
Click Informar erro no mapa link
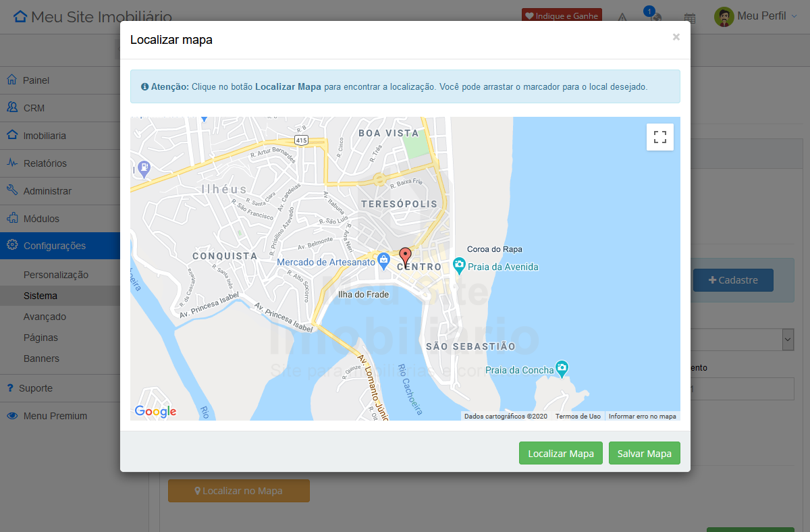642,417
